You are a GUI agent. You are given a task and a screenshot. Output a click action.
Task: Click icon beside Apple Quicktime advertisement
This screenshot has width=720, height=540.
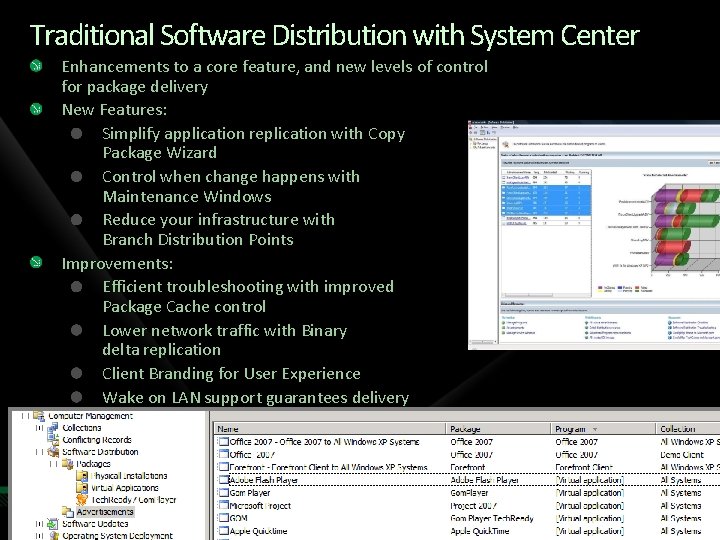(x=223, y=531)
